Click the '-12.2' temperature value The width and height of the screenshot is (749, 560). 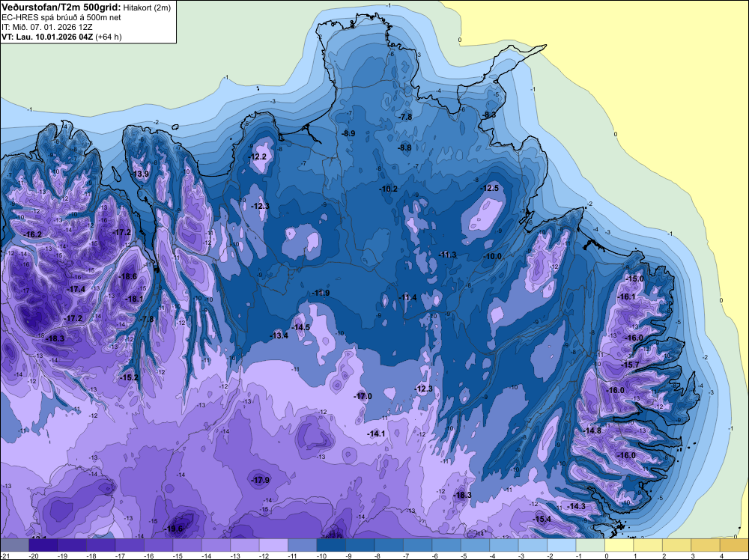pyautogui.click(x=258, y=156)
